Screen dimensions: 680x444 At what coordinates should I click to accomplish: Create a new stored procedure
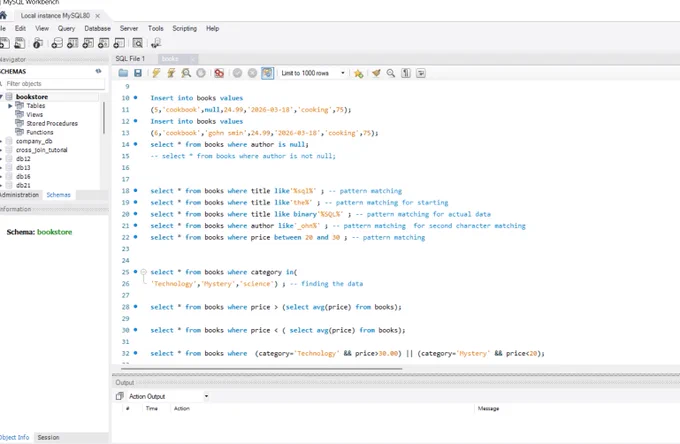104,43
